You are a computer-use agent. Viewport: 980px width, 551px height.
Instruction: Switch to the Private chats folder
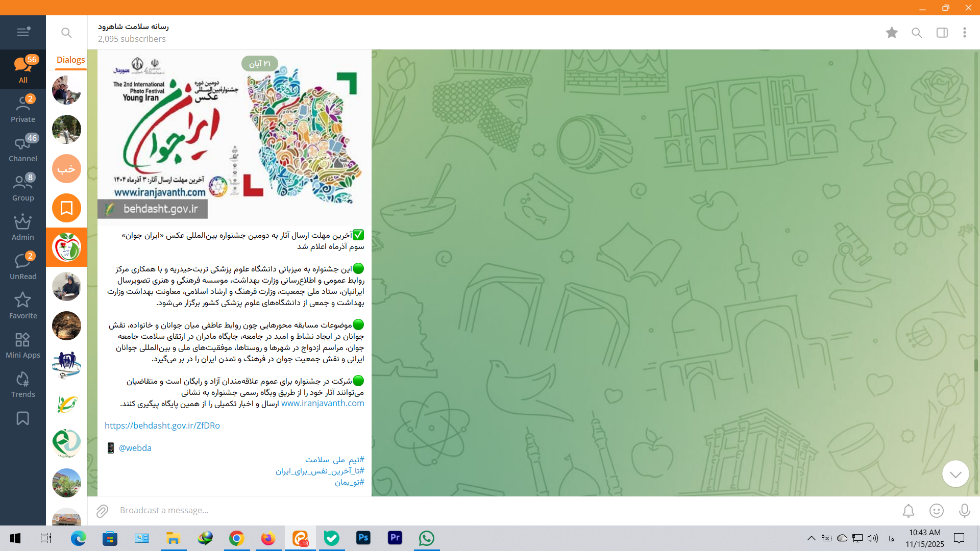[x=23, y=109]
